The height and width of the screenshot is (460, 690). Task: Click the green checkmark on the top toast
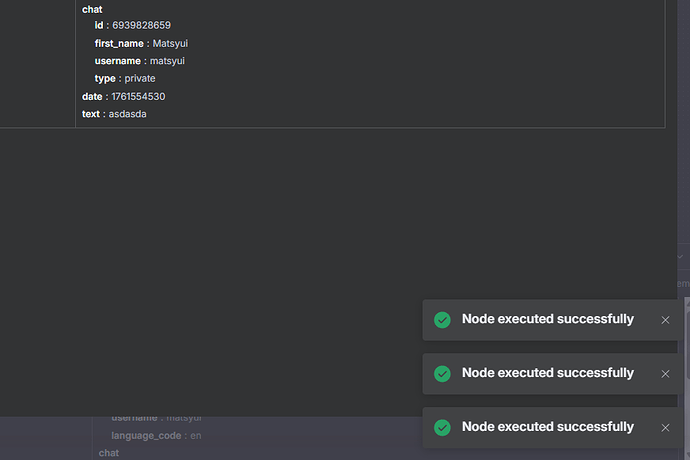pos(442,320)
